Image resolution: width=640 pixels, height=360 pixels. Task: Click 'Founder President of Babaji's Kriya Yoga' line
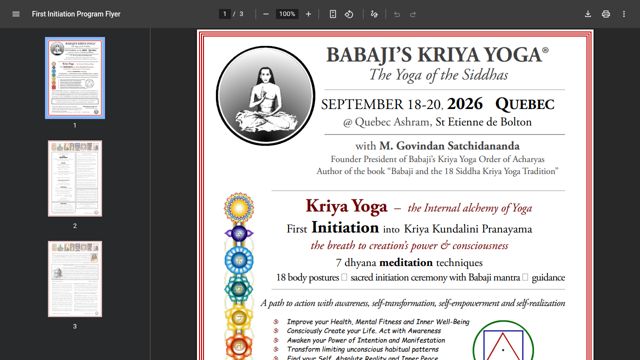pyautogui.click(x=438, y=159)
